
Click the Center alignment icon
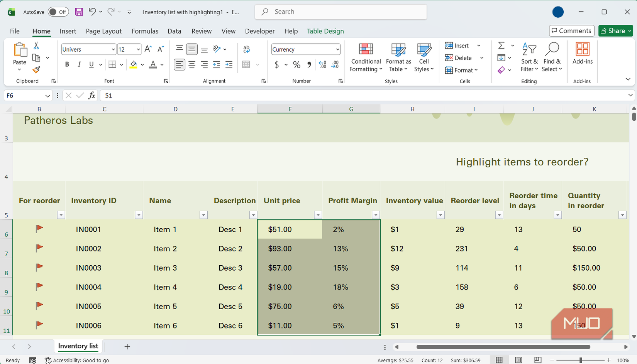[192, 64]
